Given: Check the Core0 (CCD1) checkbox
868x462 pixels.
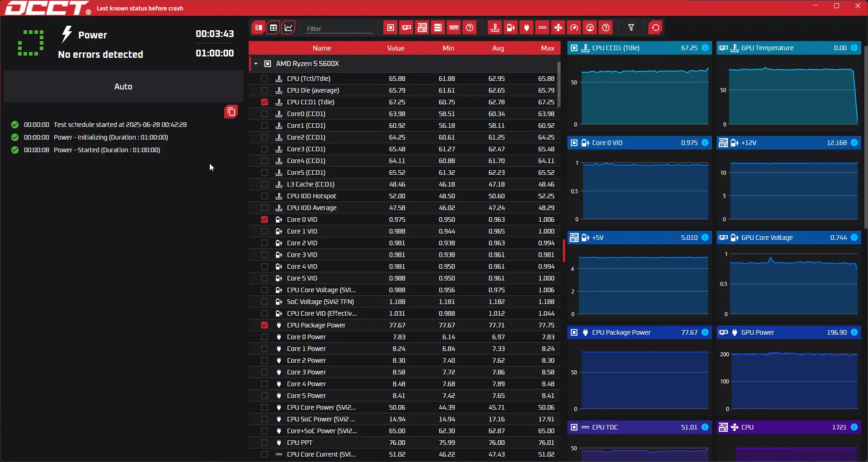Looking at the screenshot, I should click(264, 114).
